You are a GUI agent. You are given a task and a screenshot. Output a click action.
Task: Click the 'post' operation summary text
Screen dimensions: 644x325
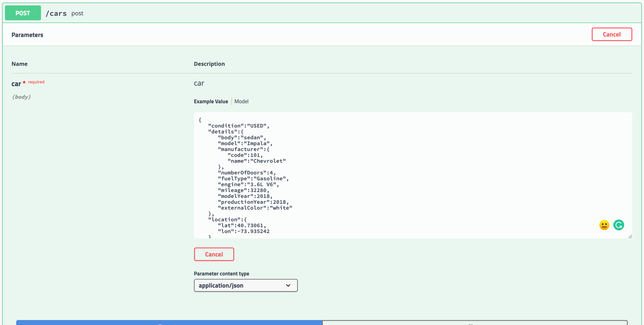[x=77, y=13]
